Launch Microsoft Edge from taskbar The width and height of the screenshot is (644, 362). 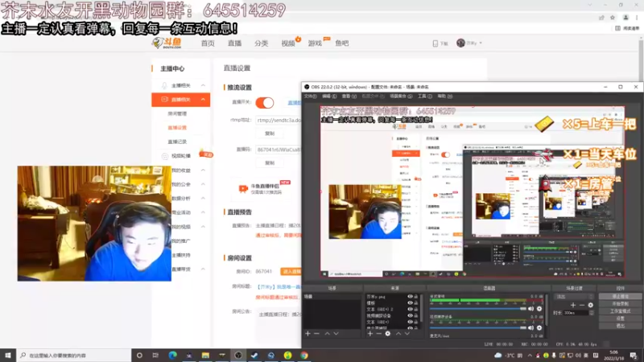coord(172,355)
